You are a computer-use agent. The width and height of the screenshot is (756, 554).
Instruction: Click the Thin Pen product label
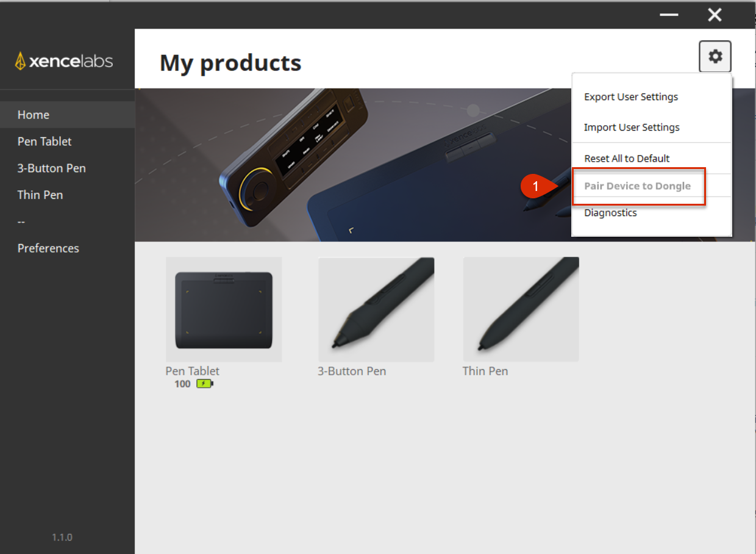[485, 371]
